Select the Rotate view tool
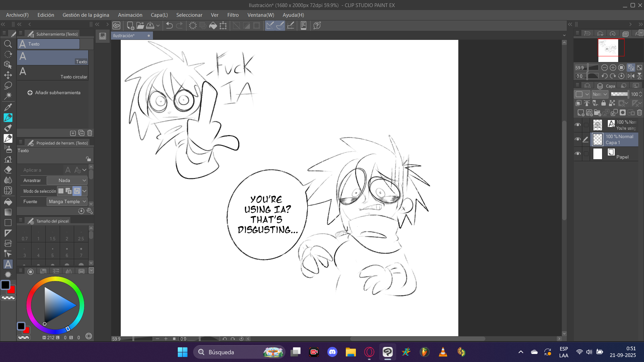Viewport: 644px width, 362px height. pos(8,54)
